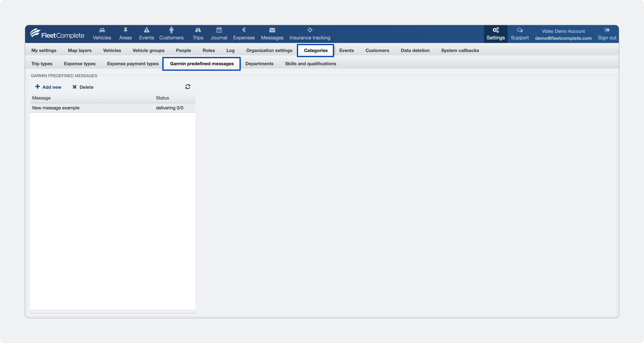644x343 pixels.
Task: Switch to Trip types subtab
Action: click(x=42, y=64)
